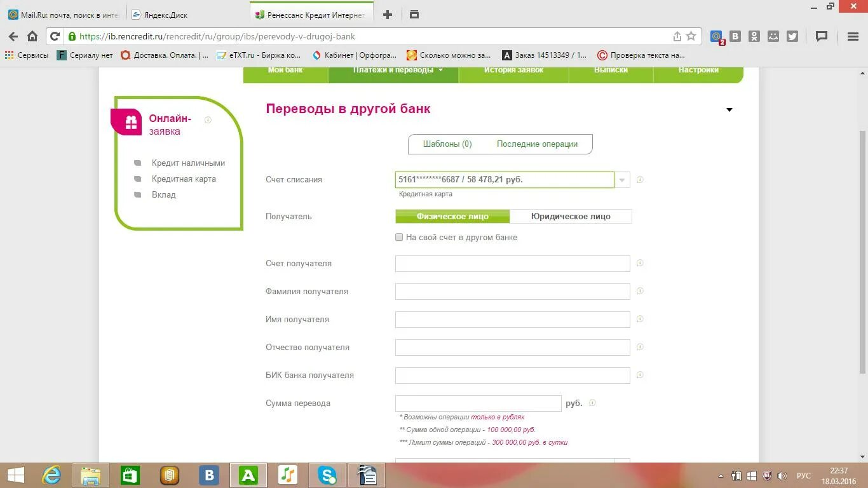Click Вклад link in sidebar

pos(163,195)
